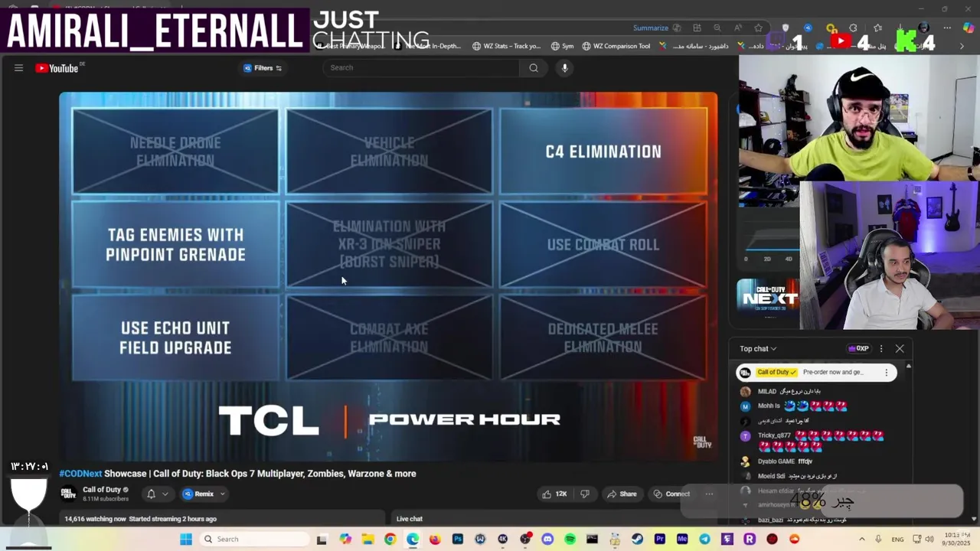Open the Sym bookmark

[562, 46]
